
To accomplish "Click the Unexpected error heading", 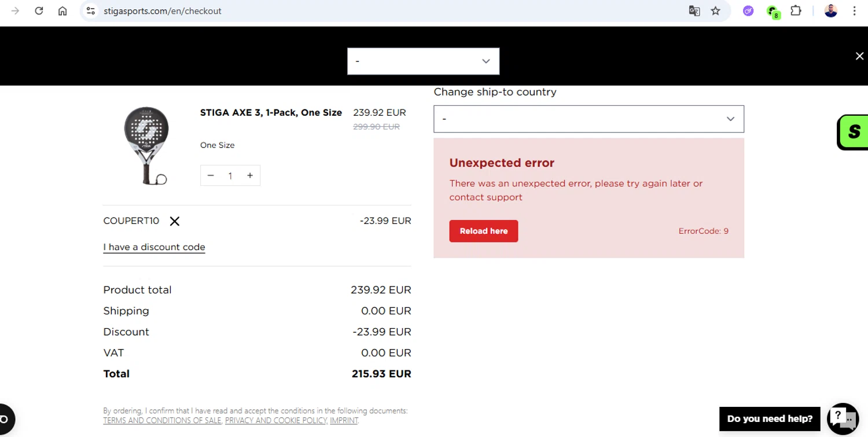I will click(502, 163).
